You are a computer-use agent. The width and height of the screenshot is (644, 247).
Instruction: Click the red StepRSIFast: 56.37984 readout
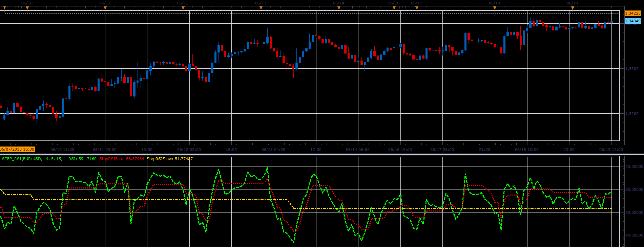click(122, 159)
